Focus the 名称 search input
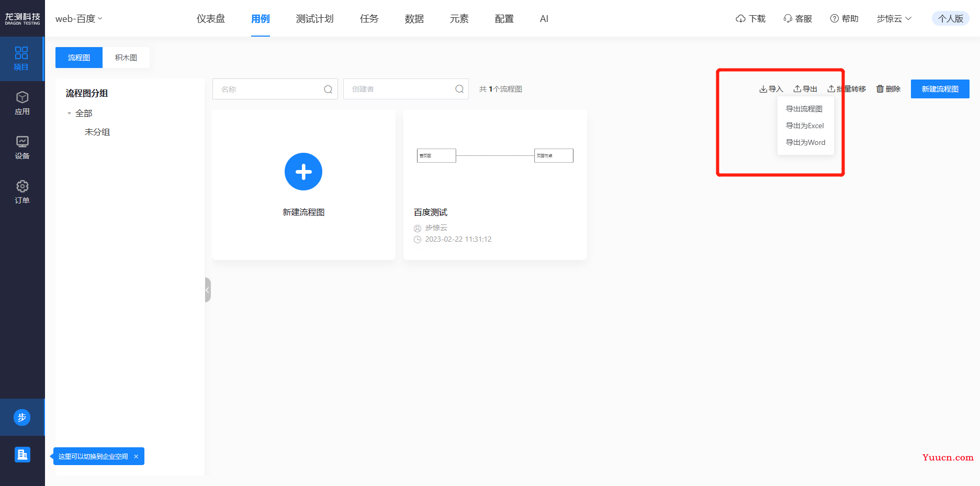The width and height of the screenshot is (980, 486). [275, 89]
